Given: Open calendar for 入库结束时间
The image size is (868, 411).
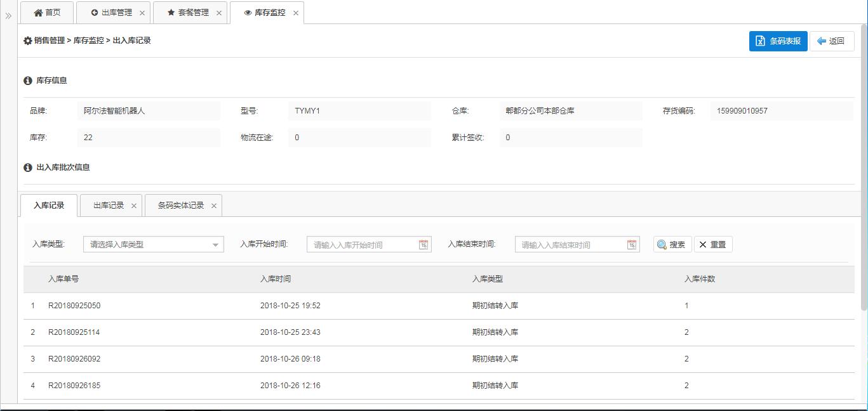Looking at the screenshot, I should (x=632, y=245).
